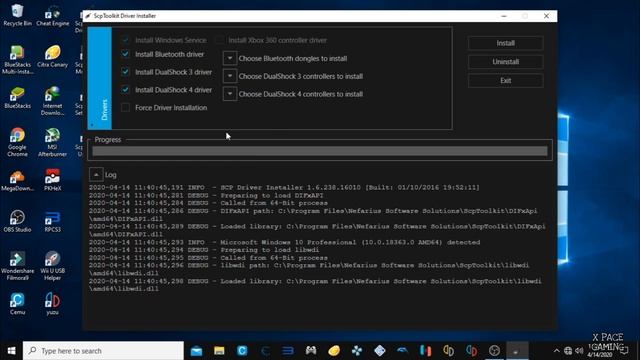
Task: Click the Exit button
Action: coord(505,81)
